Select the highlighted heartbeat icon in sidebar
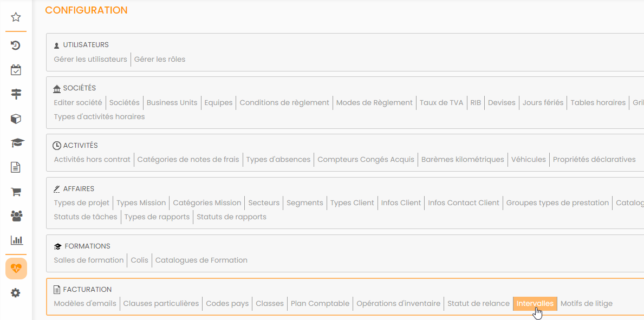644x320 pixels. (x=16, y=269)
